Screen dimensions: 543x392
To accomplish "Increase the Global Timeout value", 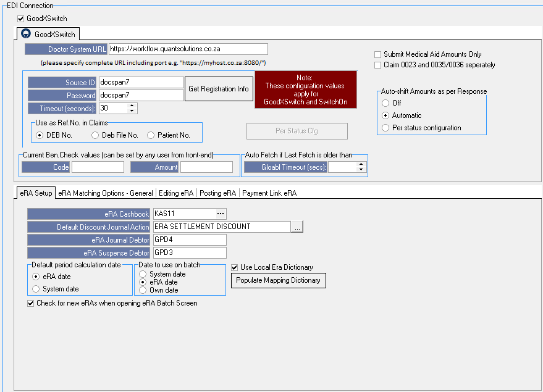I will coord(361,164).
